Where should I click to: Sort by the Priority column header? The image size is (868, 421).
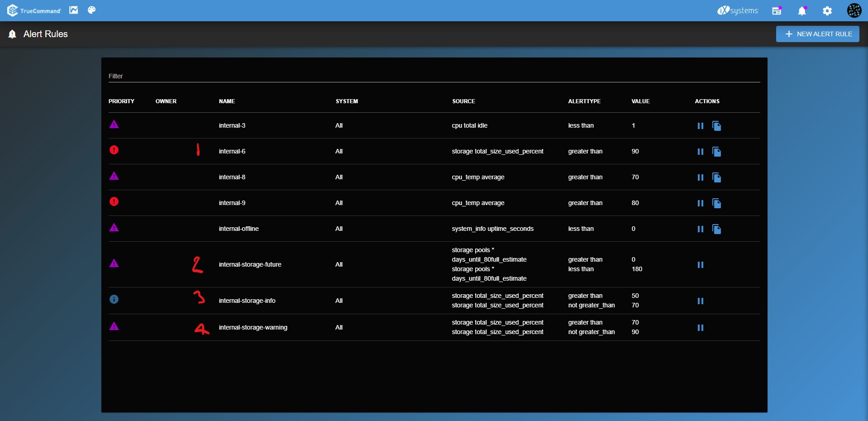click(x=121, y=101)
